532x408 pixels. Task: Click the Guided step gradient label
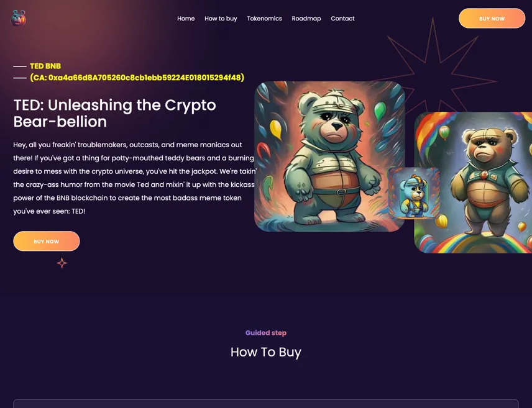pyautogui.click(x=266, y=333)
